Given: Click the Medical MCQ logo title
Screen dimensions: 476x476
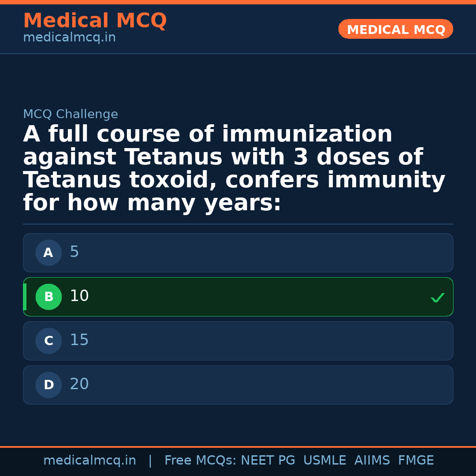Looking at the screenshot, I should [95, 21].
